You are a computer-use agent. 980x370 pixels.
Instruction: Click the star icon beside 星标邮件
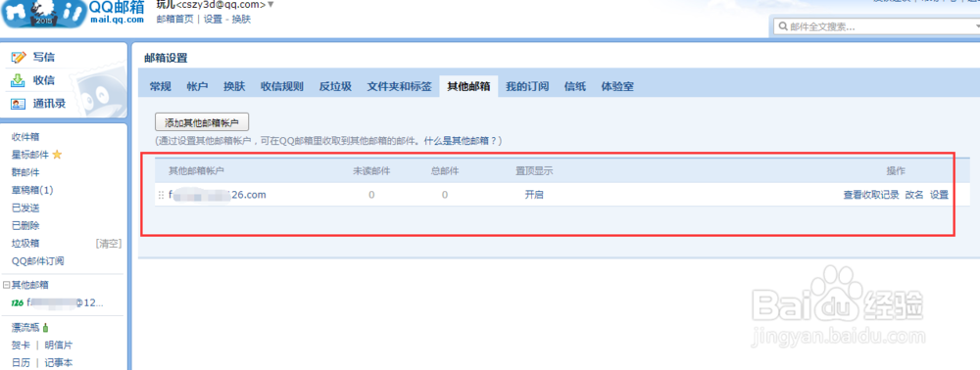click(57, 154)
